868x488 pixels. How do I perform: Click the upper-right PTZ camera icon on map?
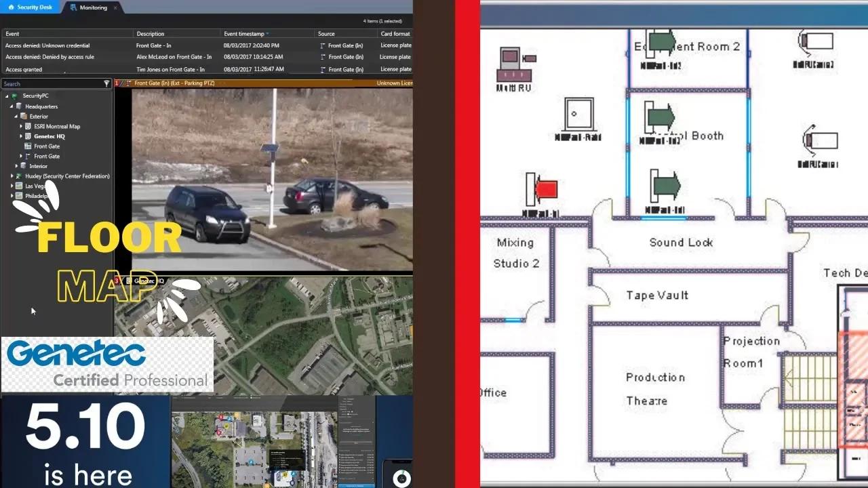pos(816,41)
